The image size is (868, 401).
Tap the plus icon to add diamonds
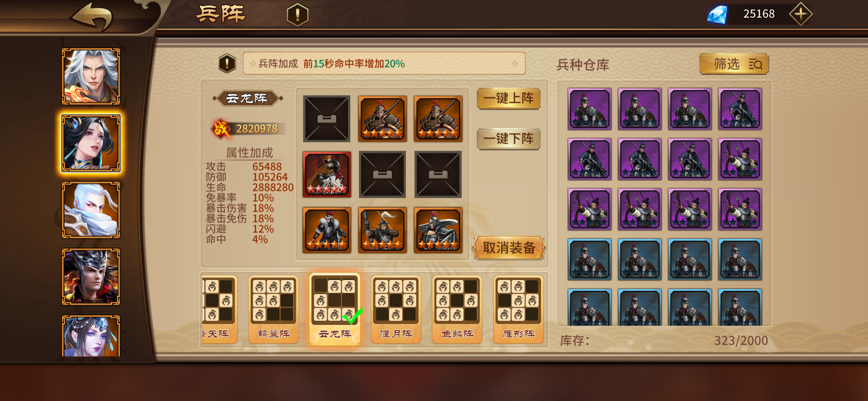(x=800, y=14)
